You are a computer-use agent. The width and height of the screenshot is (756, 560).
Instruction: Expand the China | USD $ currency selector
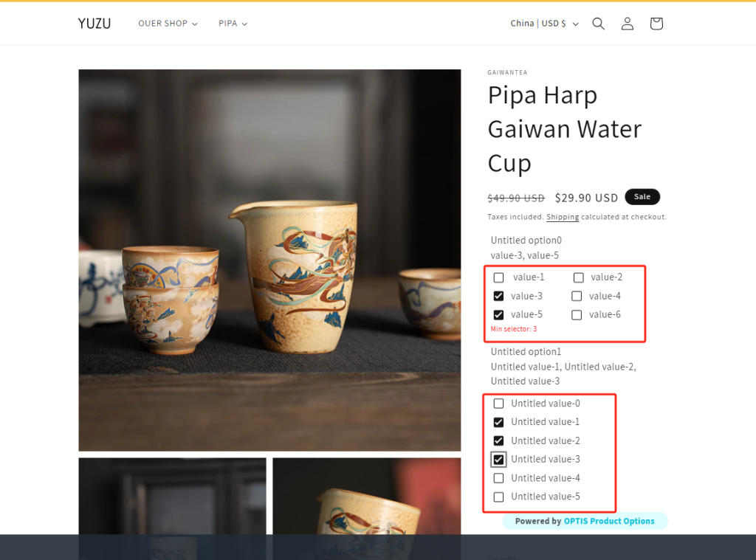pos(545,23)
